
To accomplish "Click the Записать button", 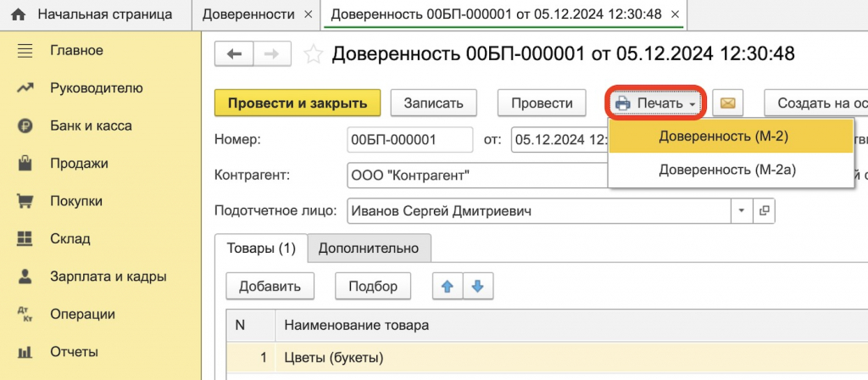I will [433, 103].
